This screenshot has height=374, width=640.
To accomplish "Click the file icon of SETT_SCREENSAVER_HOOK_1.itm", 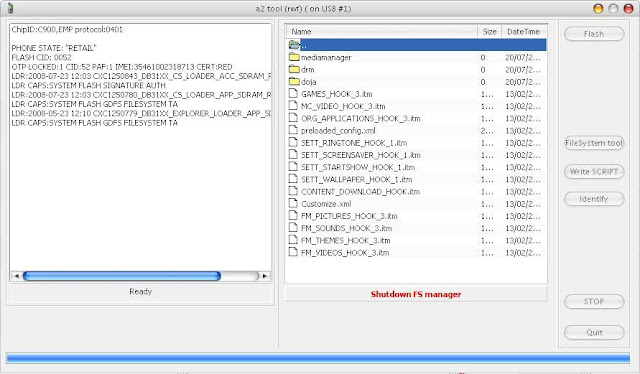I will click(293, 155).
